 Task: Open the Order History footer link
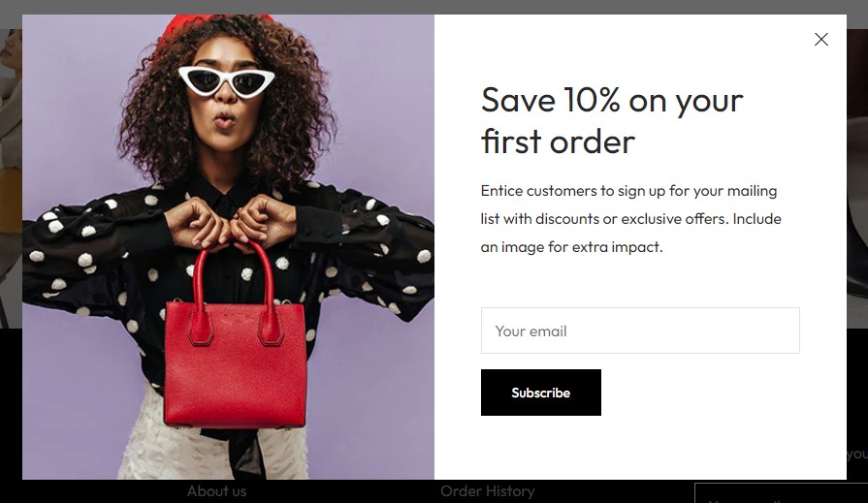click(488, 490)
